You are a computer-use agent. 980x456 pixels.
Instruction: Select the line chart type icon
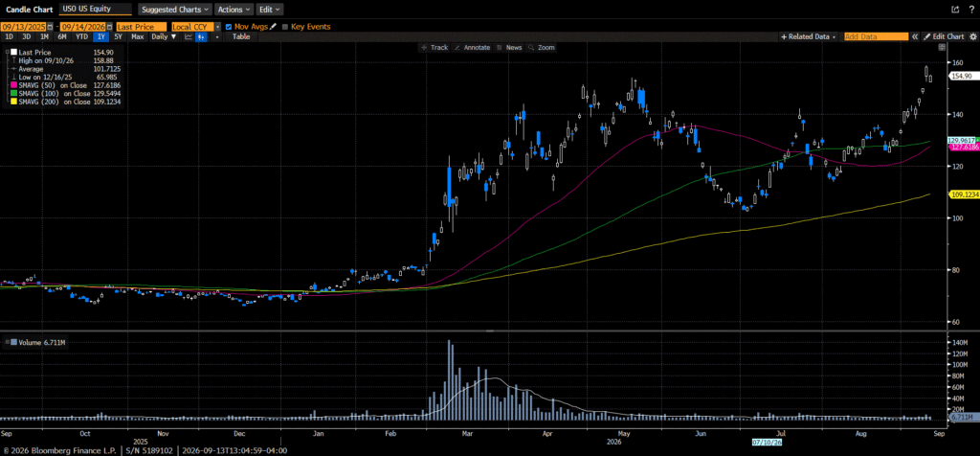point(189,37)
